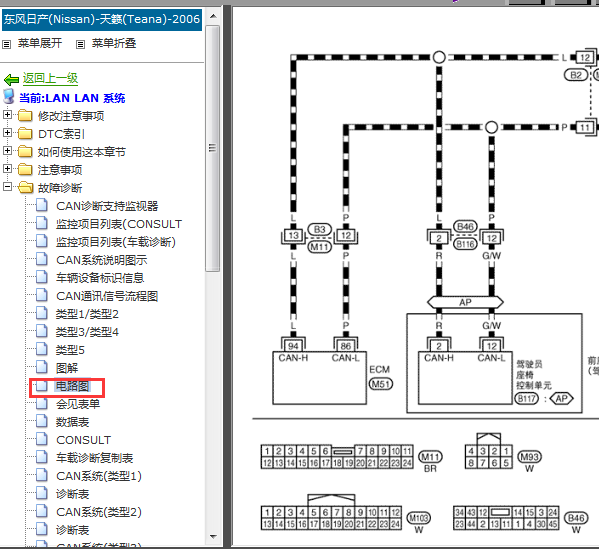This screenshot has width=599, height=549.
Task: Click the document icon beside 监控项目列表(CONSULT
Action: (42, 223)
